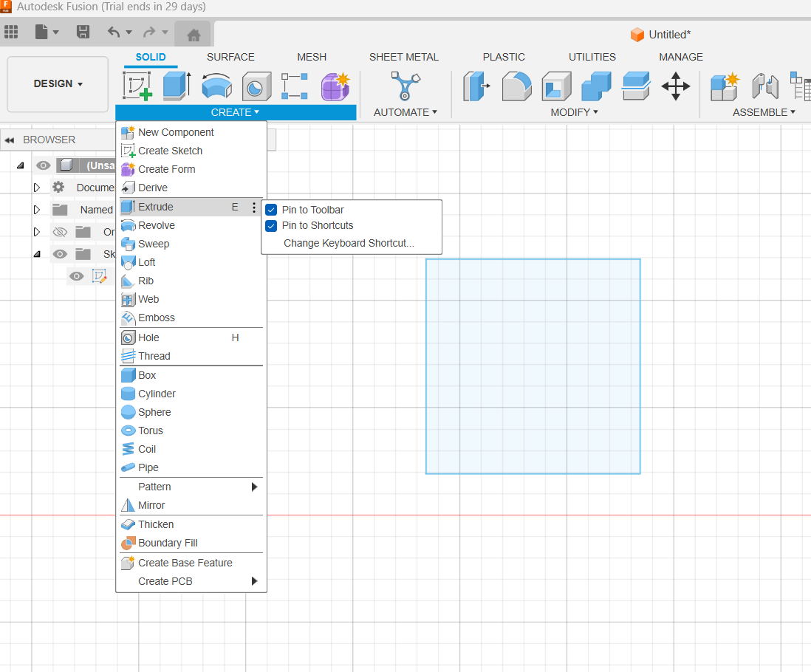Select the Combine tool icon
This screenshot has height=672, width=811.
click(596, 86)
